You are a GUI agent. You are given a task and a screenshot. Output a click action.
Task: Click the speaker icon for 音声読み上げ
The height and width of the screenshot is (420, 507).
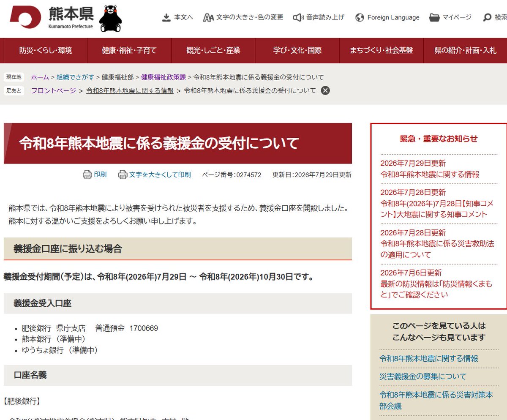[x=298, y=17]
